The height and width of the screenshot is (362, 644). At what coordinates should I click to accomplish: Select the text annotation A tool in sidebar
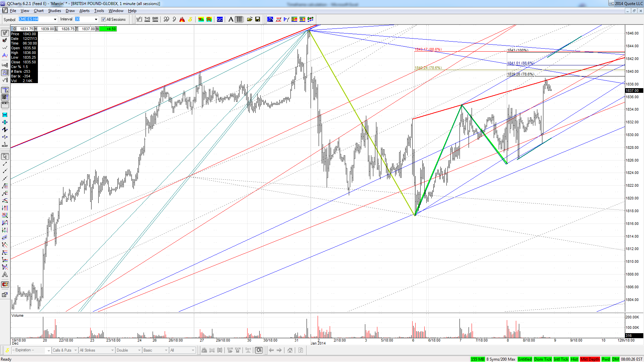tap(5, 275)
